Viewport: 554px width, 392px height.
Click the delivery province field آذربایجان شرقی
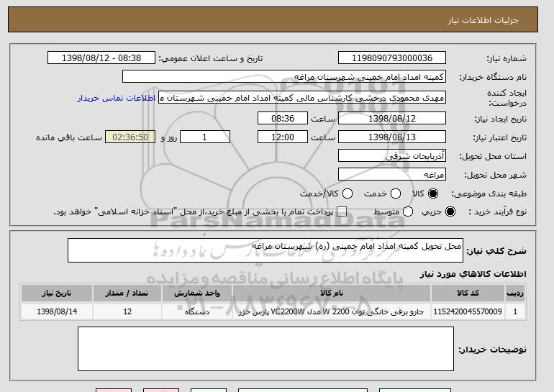click(391, 155)
